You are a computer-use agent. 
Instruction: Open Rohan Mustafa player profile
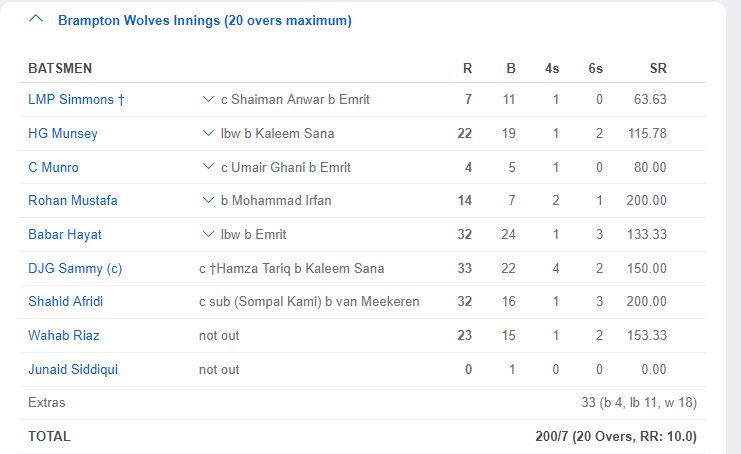point(73,200)
